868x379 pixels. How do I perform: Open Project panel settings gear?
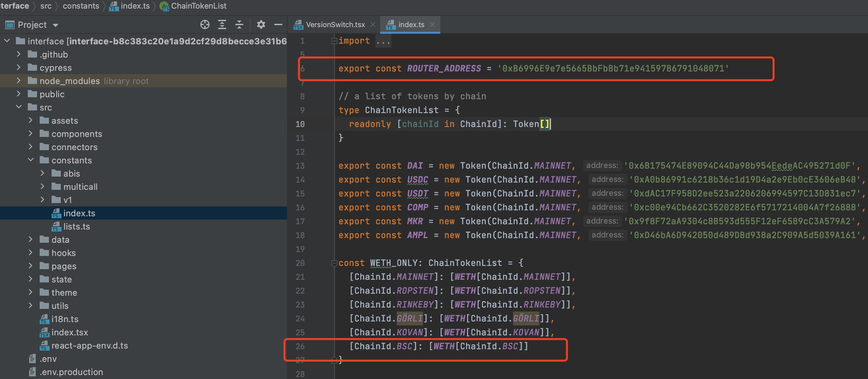pos(261,24)
